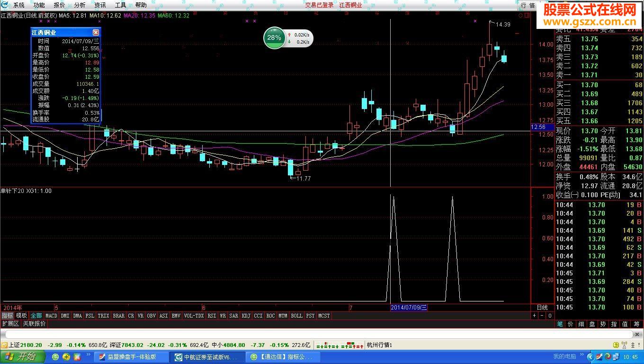Viewport: 644px width, 364px height.
Task: Open the 关联报价 tab
Action: pyautogui.click(x=34, y=324)
